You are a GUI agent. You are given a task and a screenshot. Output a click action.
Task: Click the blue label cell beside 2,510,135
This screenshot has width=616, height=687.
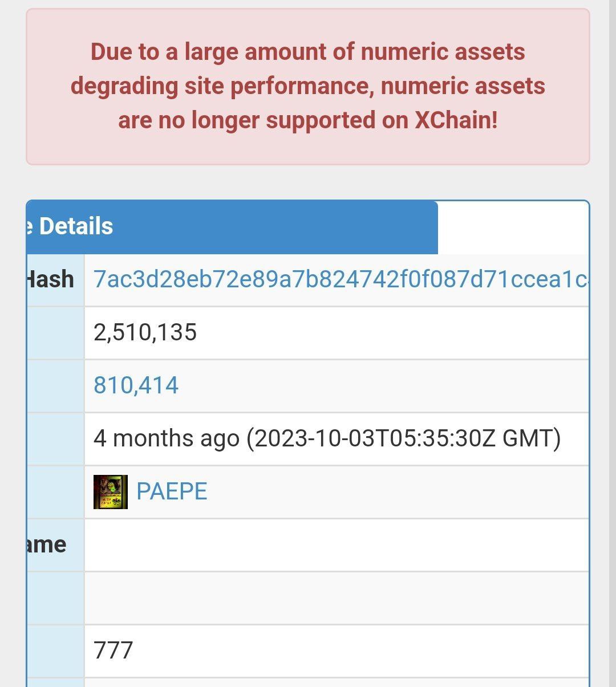coord(55,333)
